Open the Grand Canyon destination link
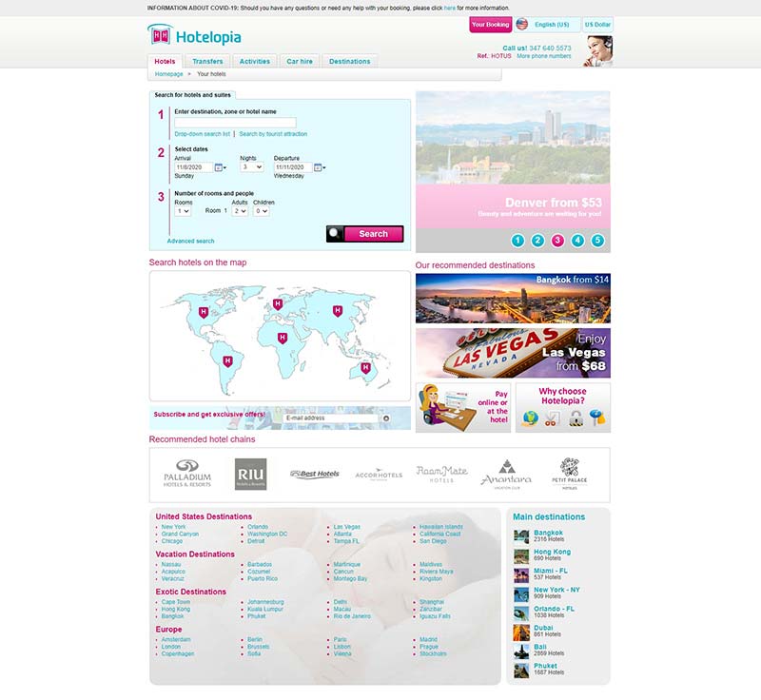Screen dimensions: 761x700 click(180, 535)
